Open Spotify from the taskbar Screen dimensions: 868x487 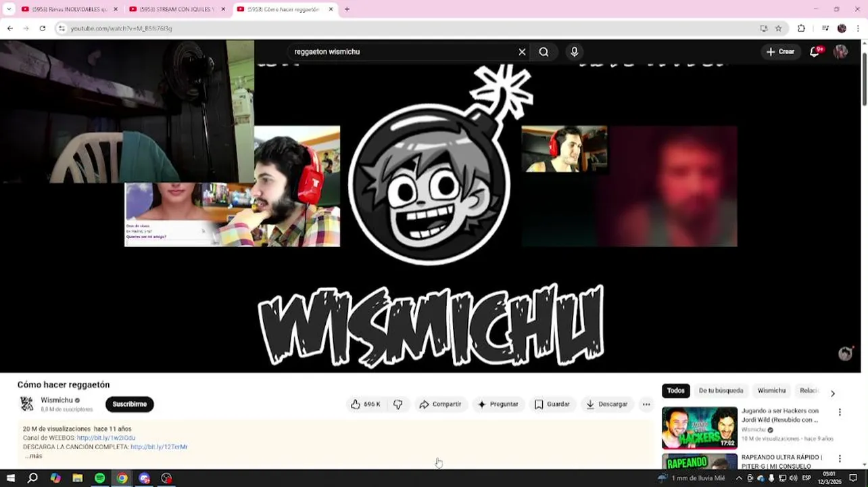[x=100, y=478]
